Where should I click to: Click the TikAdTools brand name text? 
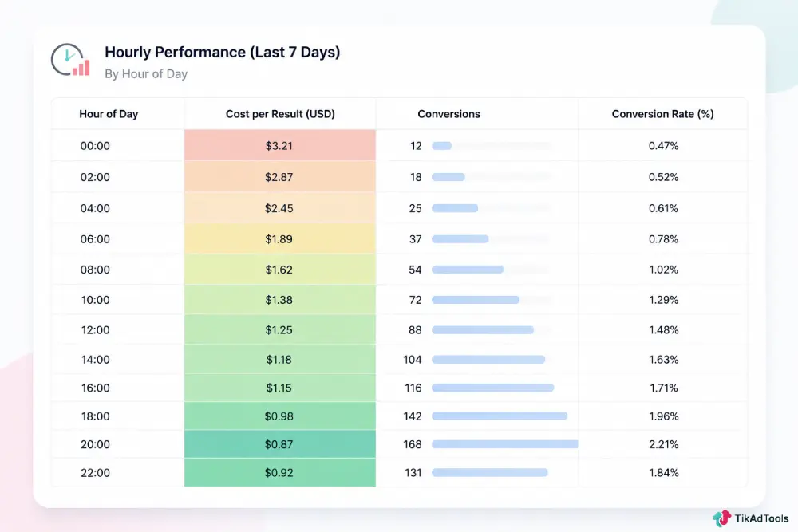[761, 518]
